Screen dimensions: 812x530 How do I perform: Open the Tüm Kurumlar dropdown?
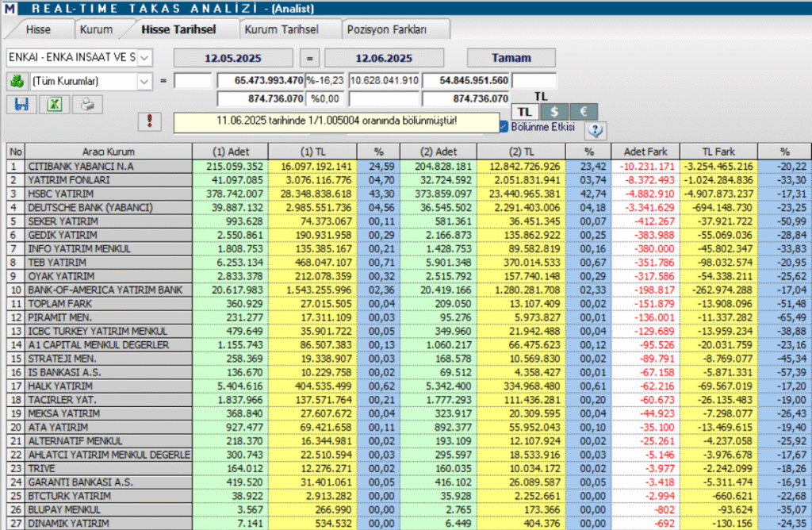(x=144, y=82)
